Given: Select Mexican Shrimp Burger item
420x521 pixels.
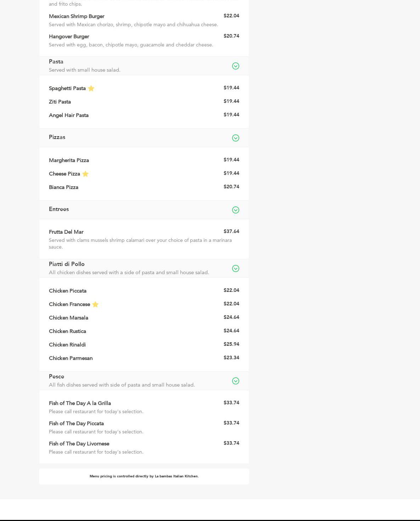Looking at the screenshot, I should coord(77,16).
